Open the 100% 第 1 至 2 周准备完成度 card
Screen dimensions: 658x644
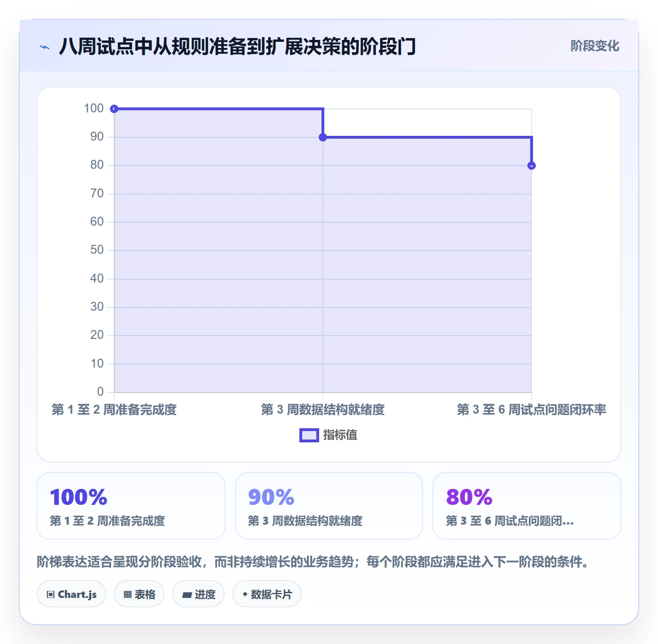pyautogui.click(x=131, y=506)
